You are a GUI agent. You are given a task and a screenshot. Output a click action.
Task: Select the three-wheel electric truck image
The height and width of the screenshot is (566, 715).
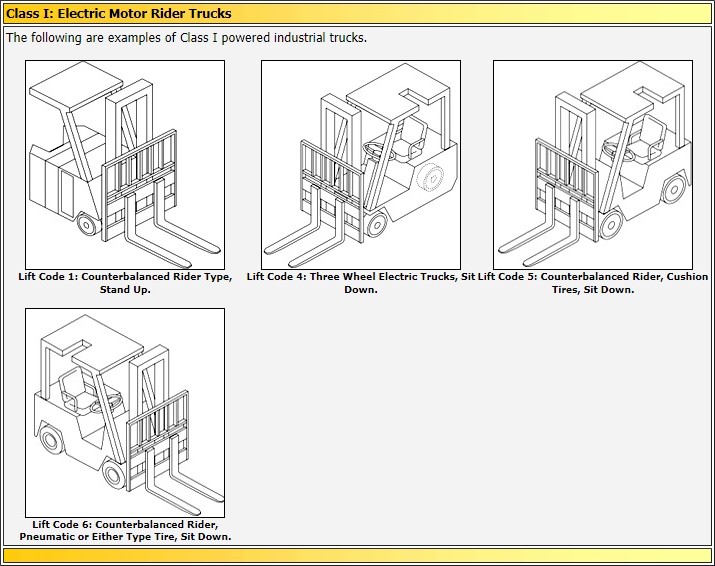click(360, 164)
